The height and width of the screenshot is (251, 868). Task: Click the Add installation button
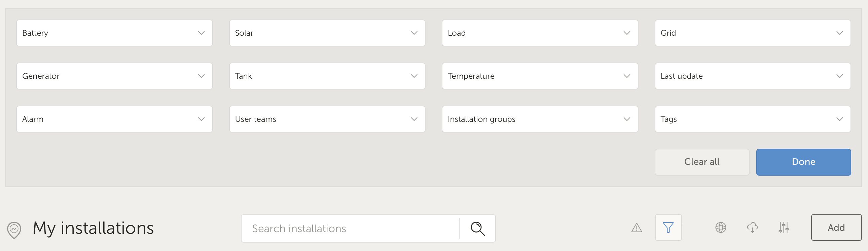[x=836, y=228]
